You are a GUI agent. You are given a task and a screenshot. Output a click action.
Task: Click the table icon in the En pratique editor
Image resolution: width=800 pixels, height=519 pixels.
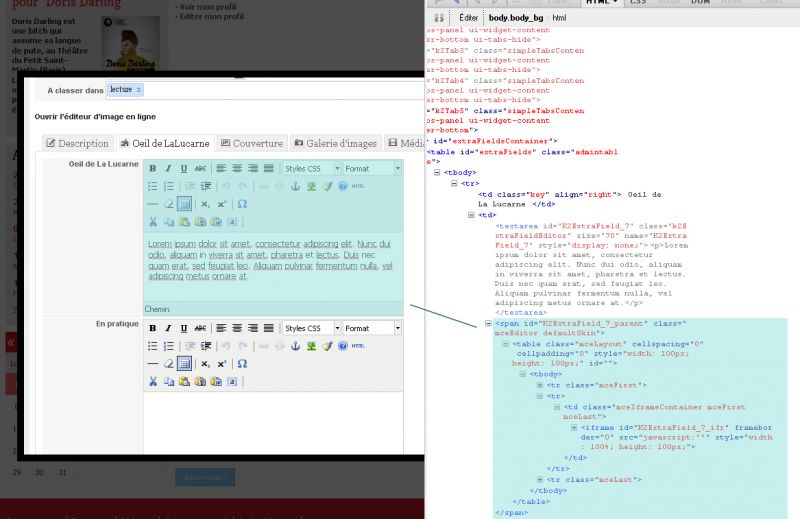pyautogui.click(x=184, y=364)
